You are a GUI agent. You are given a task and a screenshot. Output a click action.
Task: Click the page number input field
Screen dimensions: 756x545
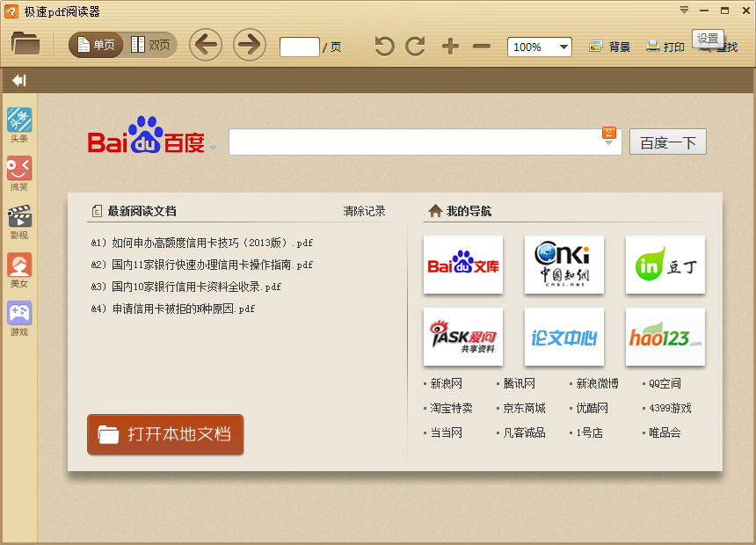(300, 47)
